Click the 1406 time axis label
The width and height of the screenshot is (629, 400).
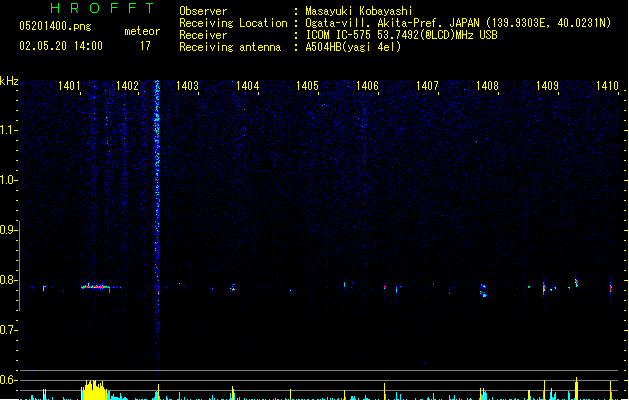367,86
